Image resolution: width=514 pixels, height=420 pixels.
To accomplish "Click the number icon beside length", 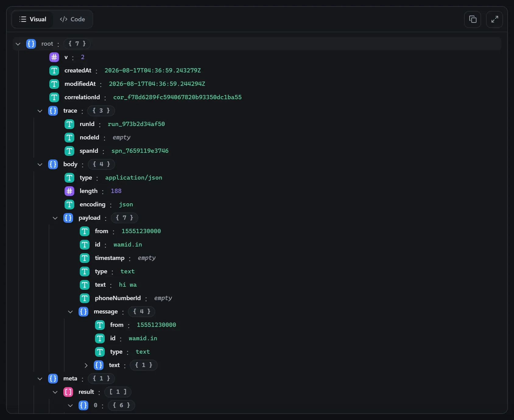I will [x=69, y=191].
